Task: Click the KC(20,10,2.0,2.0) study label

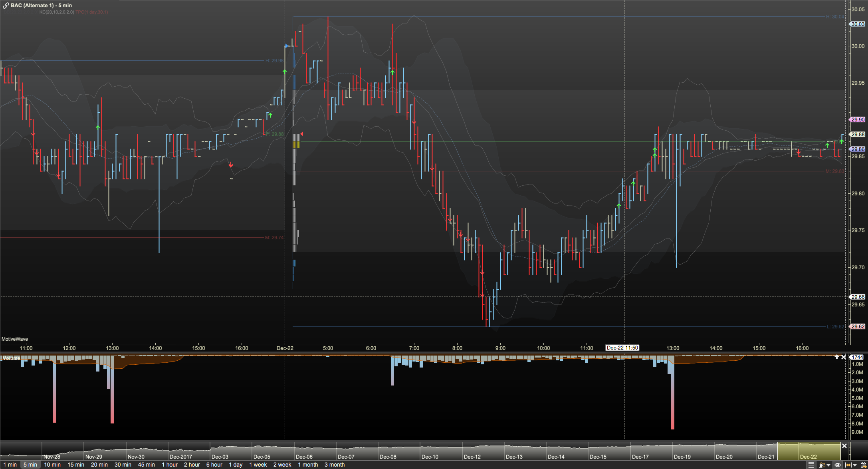Action: point(57,12)
